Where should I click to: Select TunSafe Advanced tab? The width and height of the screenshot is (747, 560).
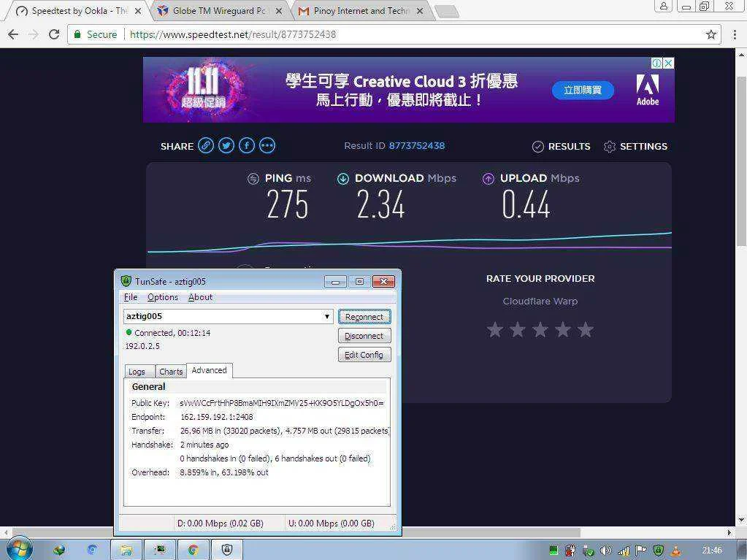click(x=209, y=370)
